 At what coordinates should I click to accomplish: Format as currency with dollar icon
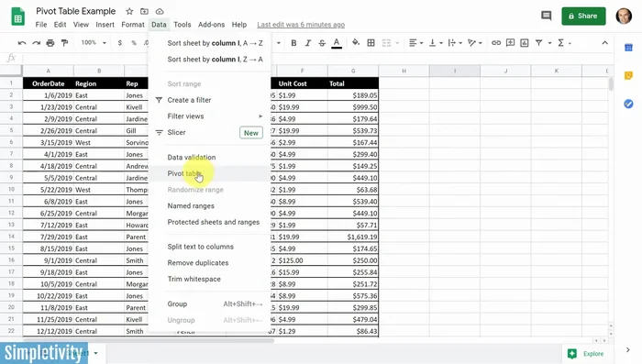(119, 42)
